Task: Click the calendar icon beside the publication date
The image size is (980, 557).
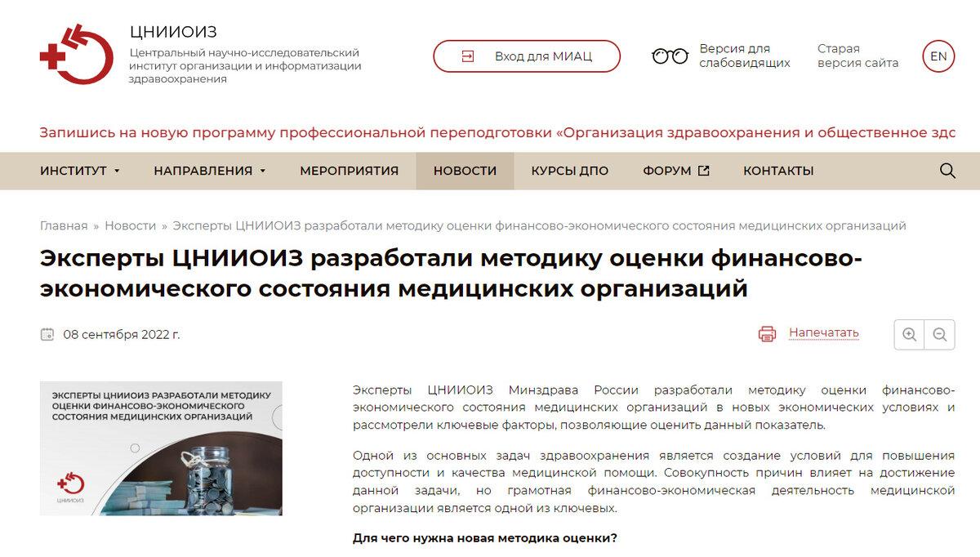Action: point(48,333)
